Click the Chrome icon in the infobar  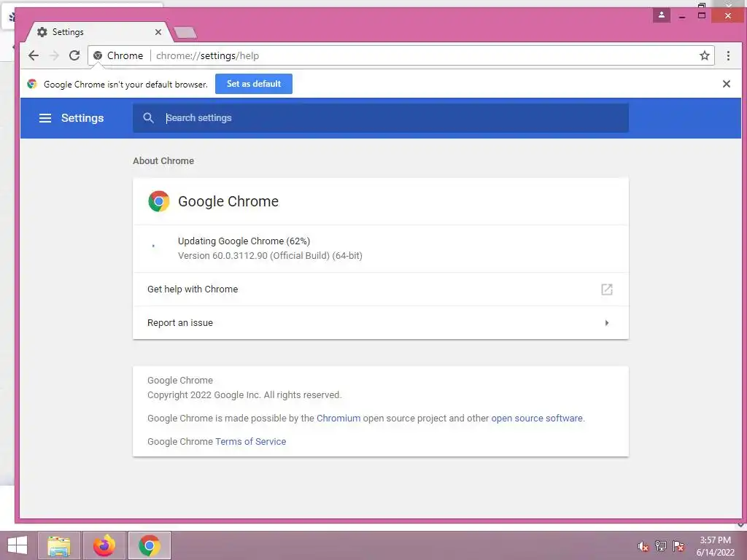tap(32, 84)
